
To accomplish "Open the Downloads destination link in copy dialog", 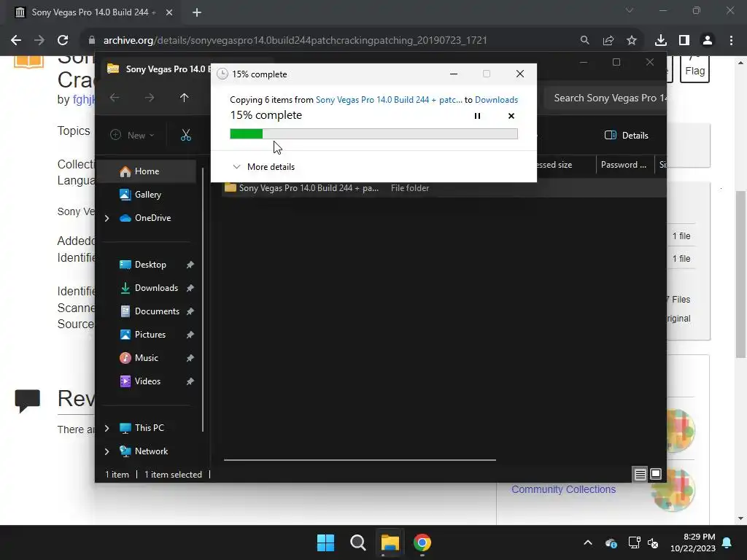I will coord(496,99).
